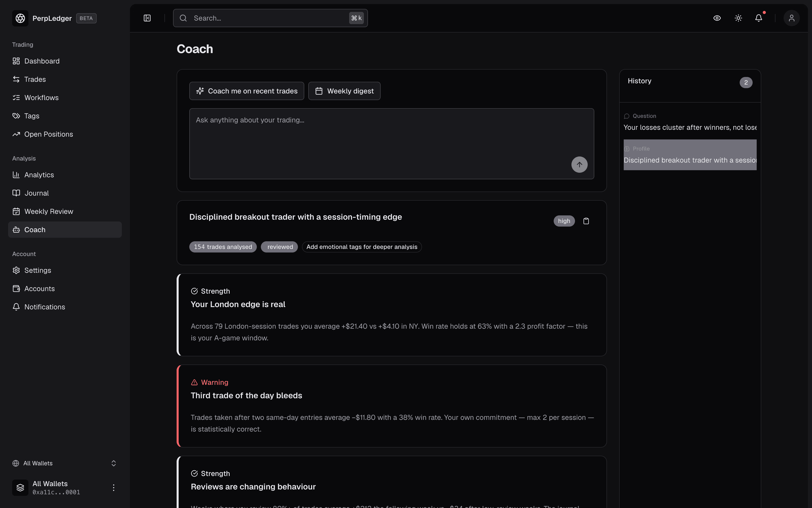Click the Analytics bar chart icon

pos(16,175)
